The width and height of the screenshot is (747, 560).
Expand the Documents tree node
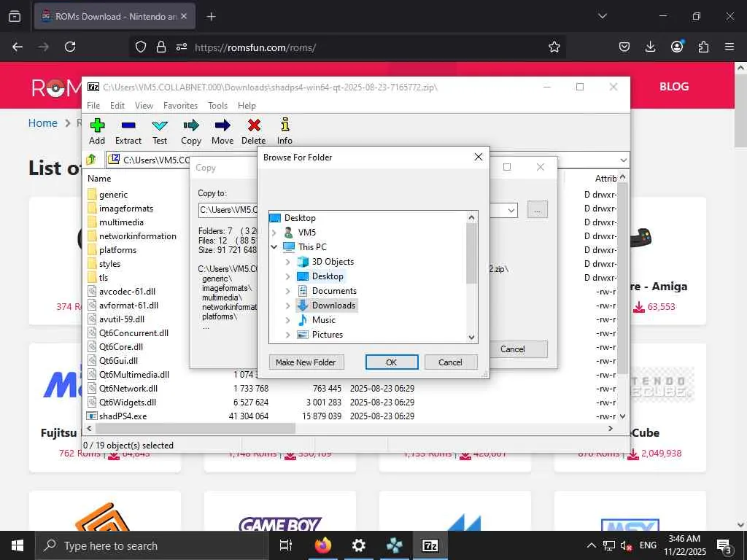(287, 291)
